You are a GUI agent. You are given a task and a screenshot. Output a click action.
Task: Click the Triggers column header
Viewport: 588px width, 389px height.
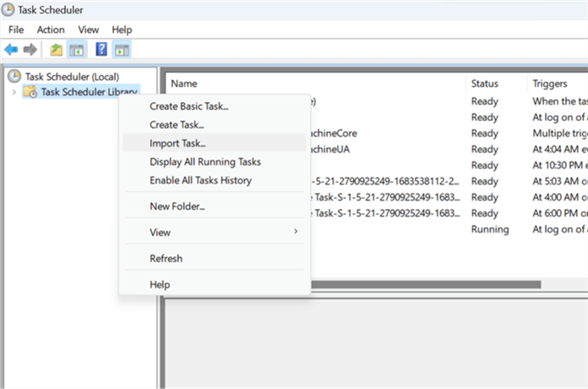(550, 84)
